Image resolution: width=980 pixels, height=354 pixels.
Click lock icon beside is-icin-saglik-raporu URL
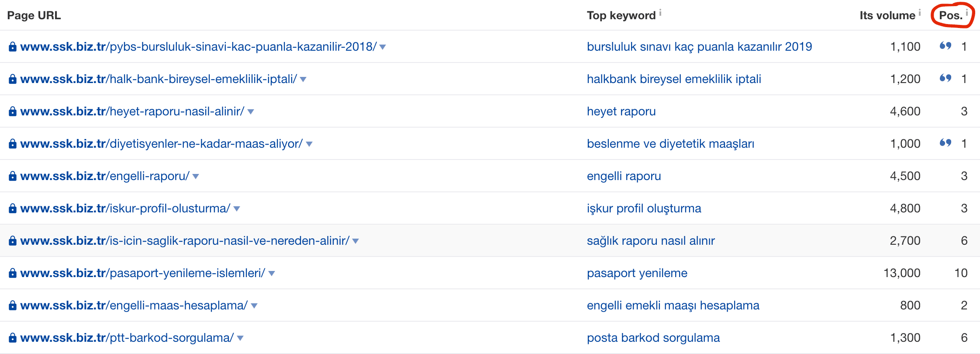coord(13,241)
